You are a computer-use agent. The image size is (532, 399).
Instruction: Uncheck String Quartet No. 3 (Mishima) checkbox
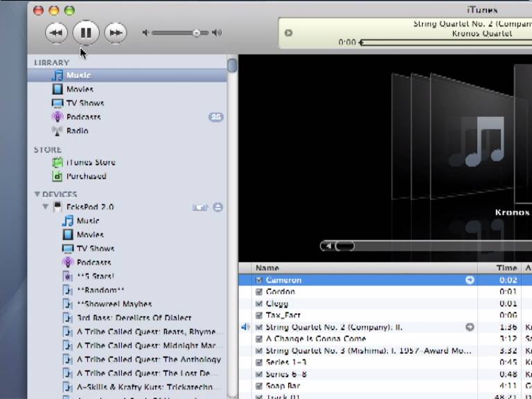click(259, 351)
